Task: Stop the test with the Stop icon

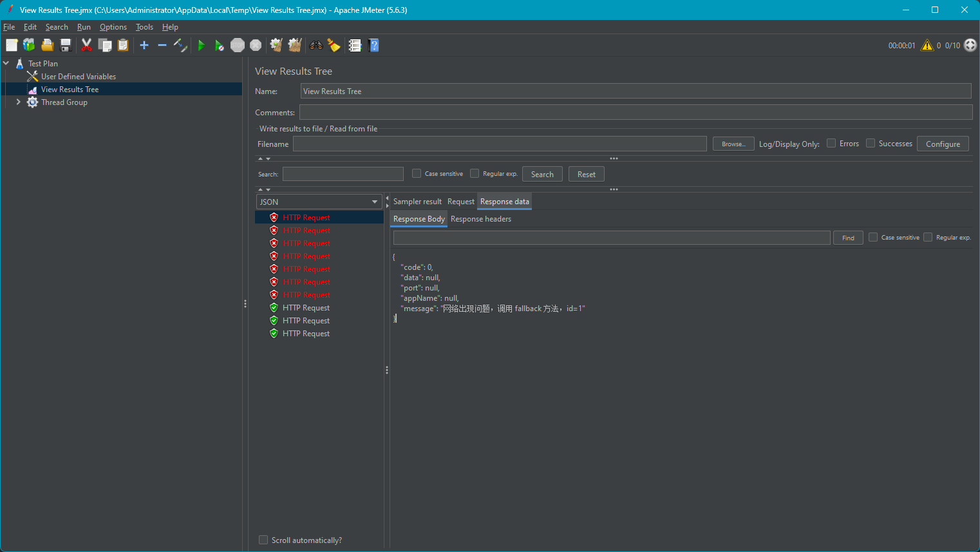Action: tap(238, 45)
